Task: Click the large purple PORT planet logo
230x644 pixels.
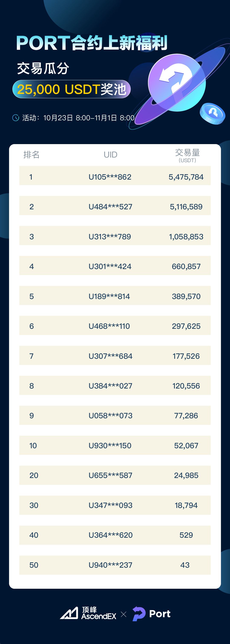Action: point(177,83)
